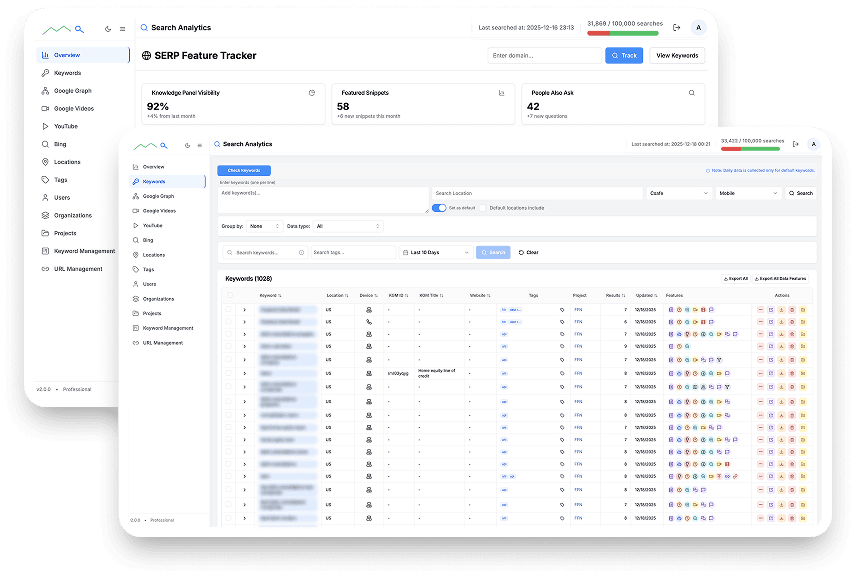The image size is (856, 577).
Task: Click the hamburger menu icon in the front window
Action: tap(199, 145)
